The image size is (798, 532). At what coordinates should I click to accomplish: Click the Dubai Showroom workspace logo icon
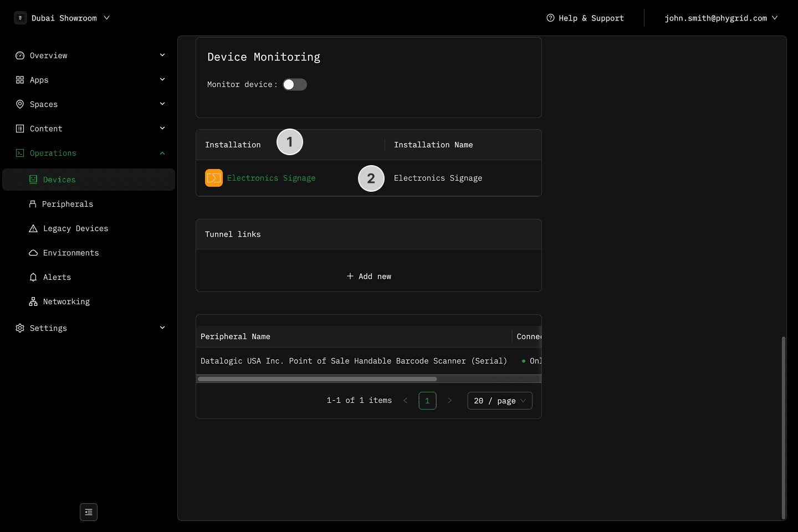click(x=21, y=18)
